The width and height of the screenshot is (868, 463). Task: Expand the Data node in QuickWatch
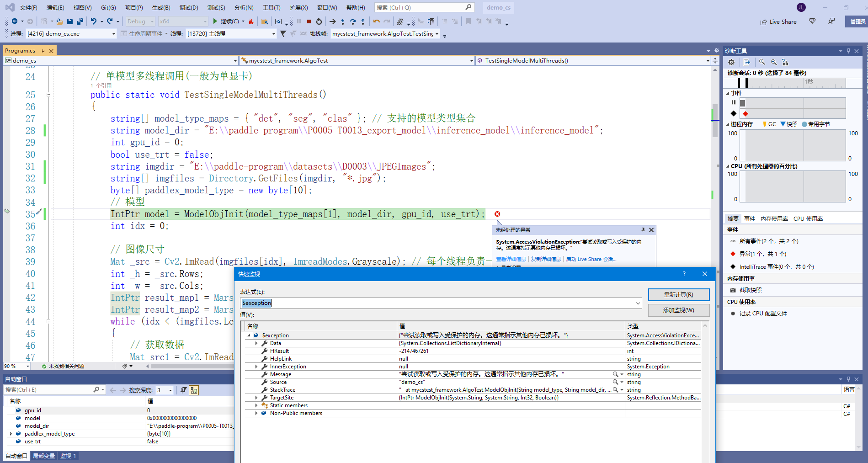pos(256,343)
